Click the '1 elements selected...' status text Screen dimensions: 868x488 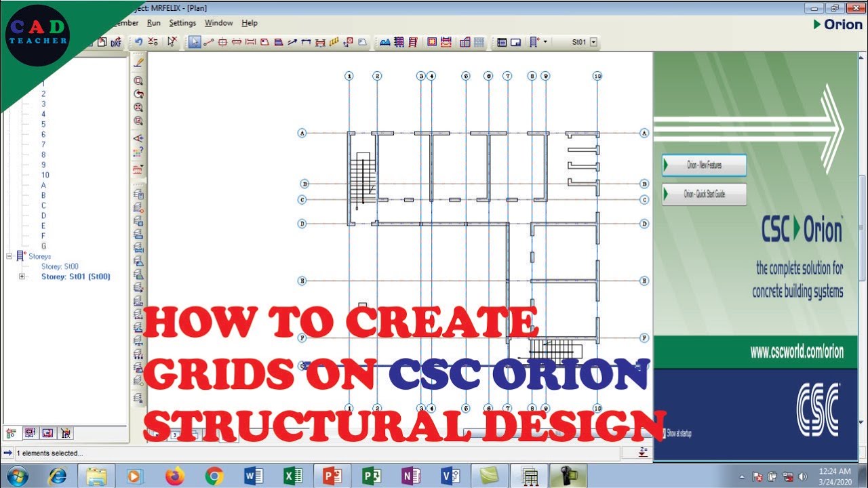[49, 453]
